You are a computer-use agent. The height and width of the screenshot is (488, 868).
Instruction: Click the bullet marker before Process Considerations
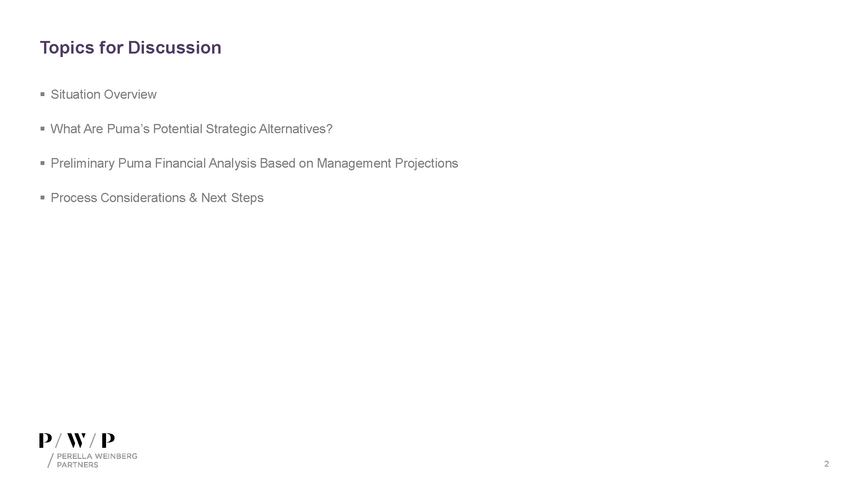pyautogui.click(x=43, y=197)
